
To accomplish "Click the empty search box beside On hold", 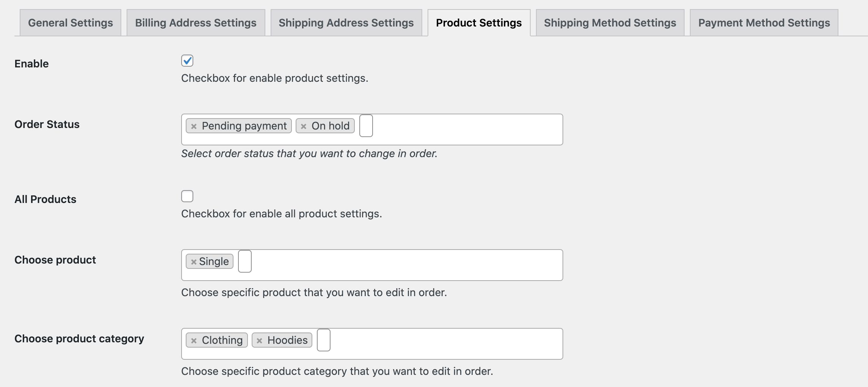I will (366, 125).
